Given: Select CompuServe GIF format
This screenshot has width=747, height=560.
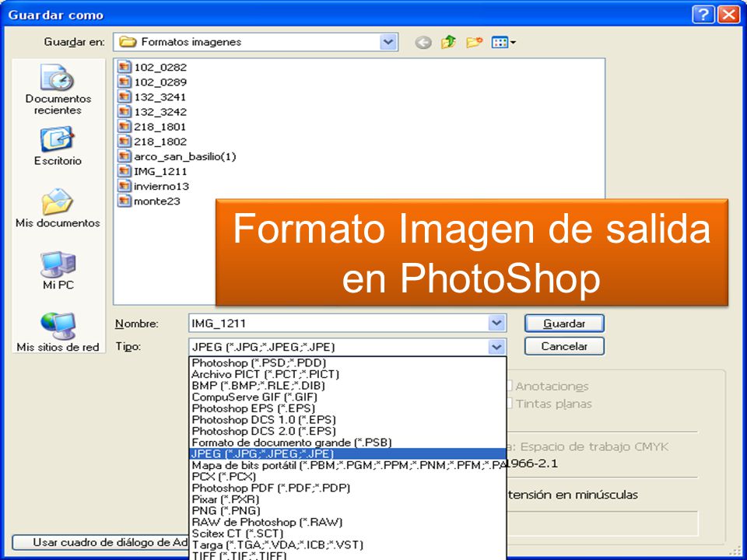Looking at the screenshot, I should coord(348,397).
